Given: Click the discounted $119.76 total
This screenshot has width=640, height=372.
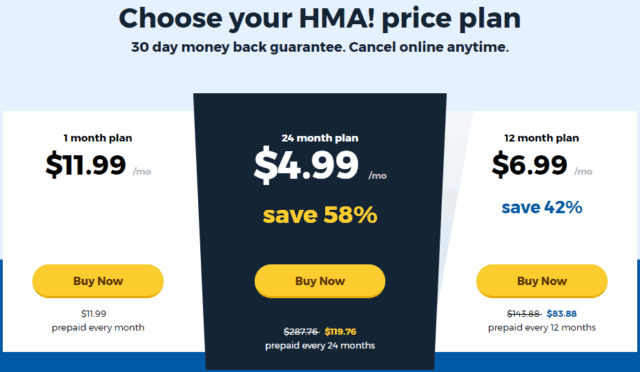Looking at the screenshot, I should coord(340,332).
